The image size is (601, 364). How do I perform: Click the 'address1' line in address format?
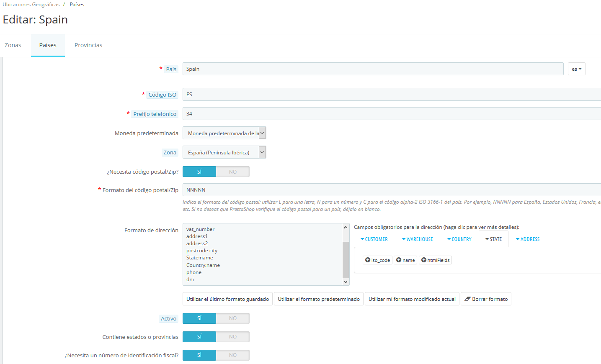197,236
